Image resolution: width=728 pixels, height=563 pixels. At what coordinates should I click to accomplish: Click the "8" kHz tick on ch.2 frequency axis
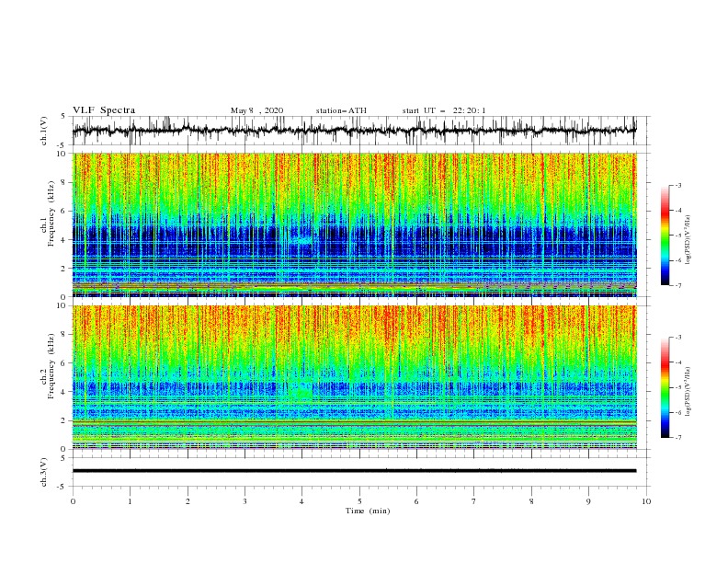tap(63, 335)
